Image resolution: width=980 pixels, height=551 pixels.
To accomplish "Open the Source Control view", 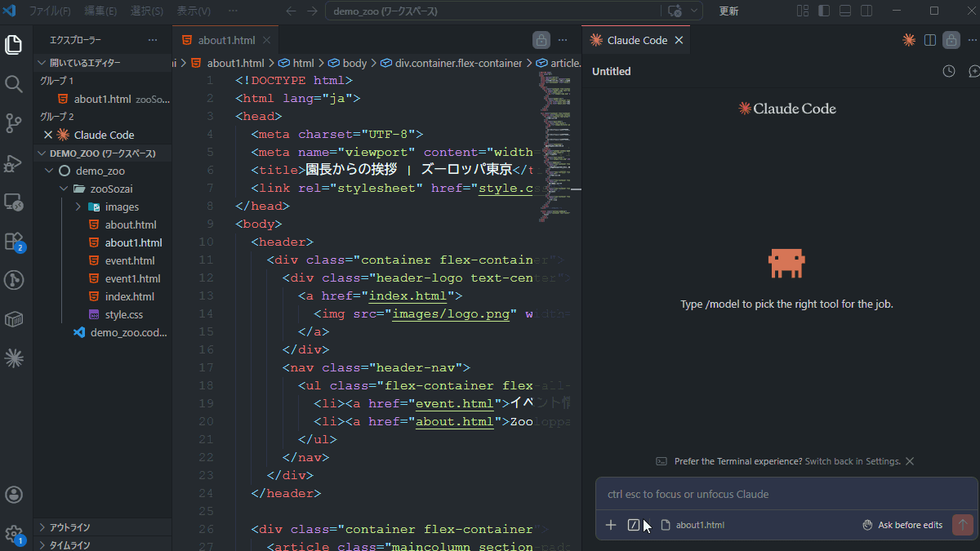I will pyautogui.click(x=14, y=123).
